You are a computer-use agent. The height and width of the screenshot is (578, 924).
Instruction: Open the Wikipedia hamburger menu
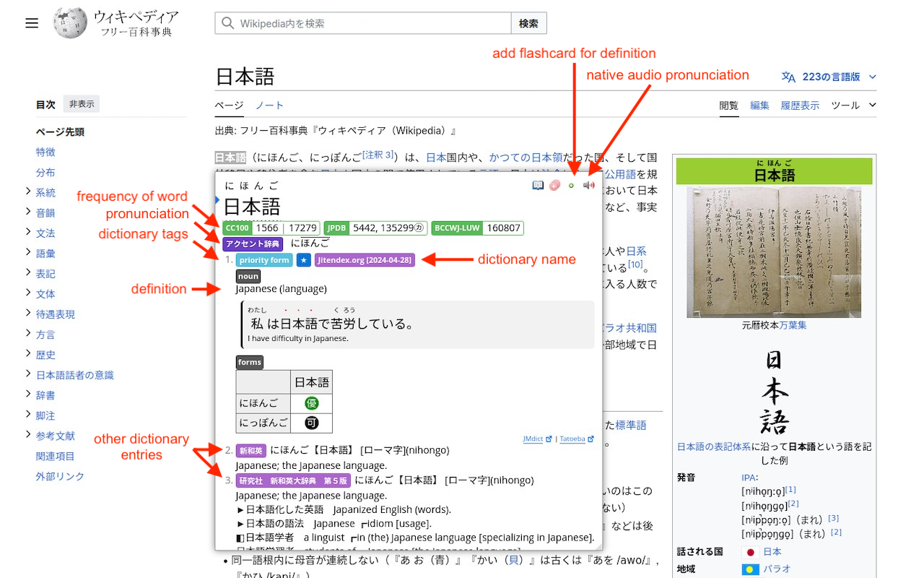pyautogui.click(x=32, y=22)
